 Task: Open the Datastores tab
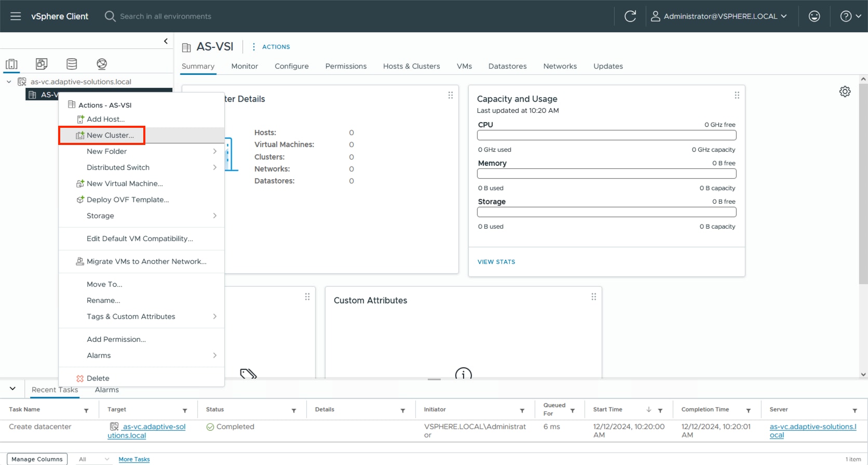(x=507, y=66)
